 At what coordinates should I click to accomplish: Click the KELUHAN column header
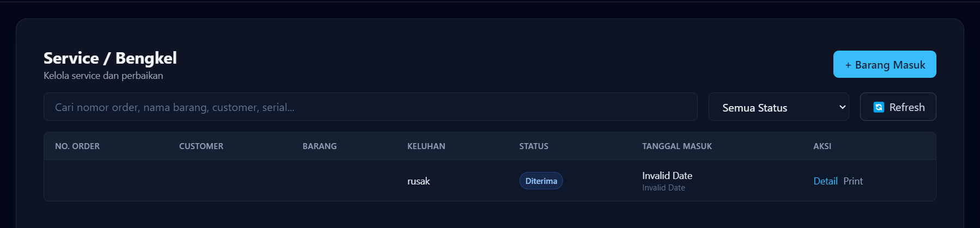click(426, 146)
